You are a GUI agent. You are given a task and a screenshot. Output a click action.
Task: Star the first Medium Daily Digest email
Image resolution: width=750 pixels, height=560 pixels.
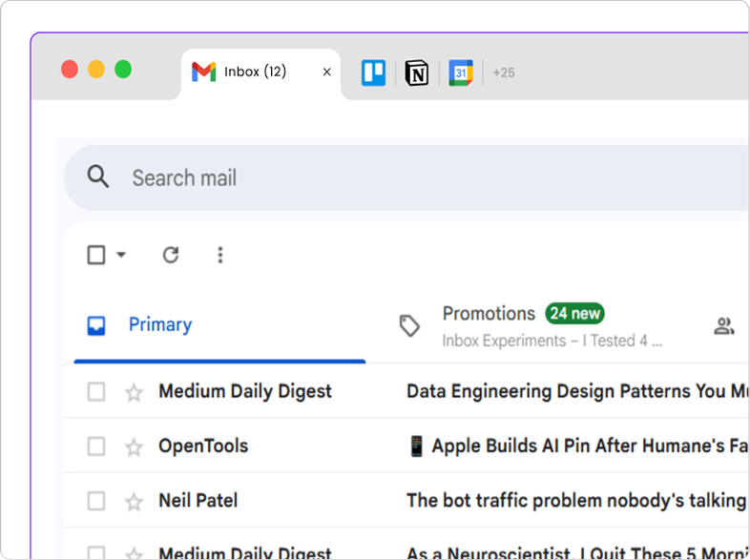(134, 392)
